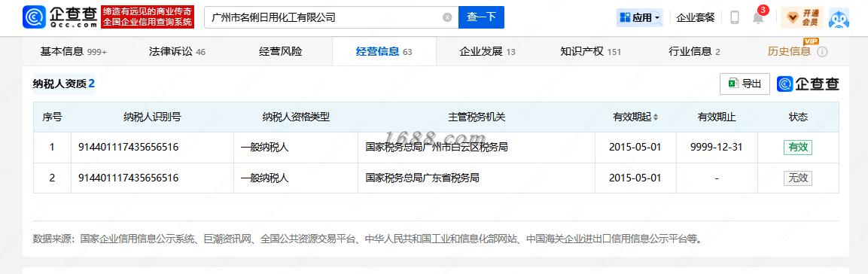Screen dimensions: 868x274
Task: Click 2015-05-01 start date in row 2
Action: (x=635, y=178)
